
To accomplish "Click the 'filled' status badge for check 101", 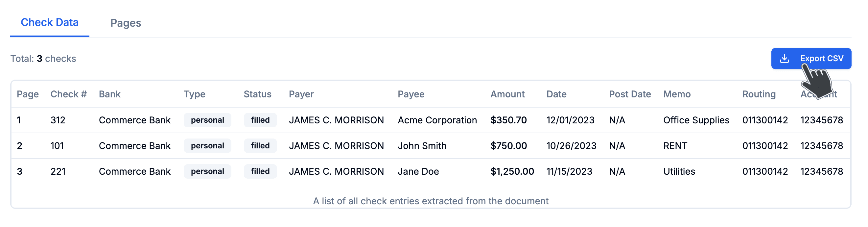I will [260, 146].
